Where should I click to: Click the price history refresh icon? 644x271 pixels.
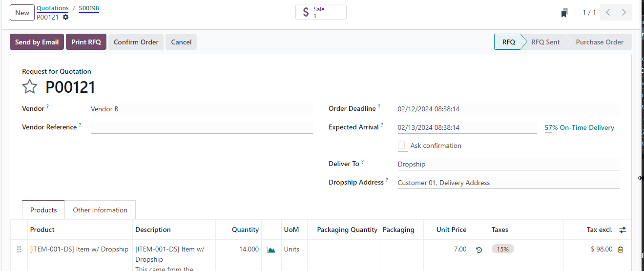coord(479,250)
